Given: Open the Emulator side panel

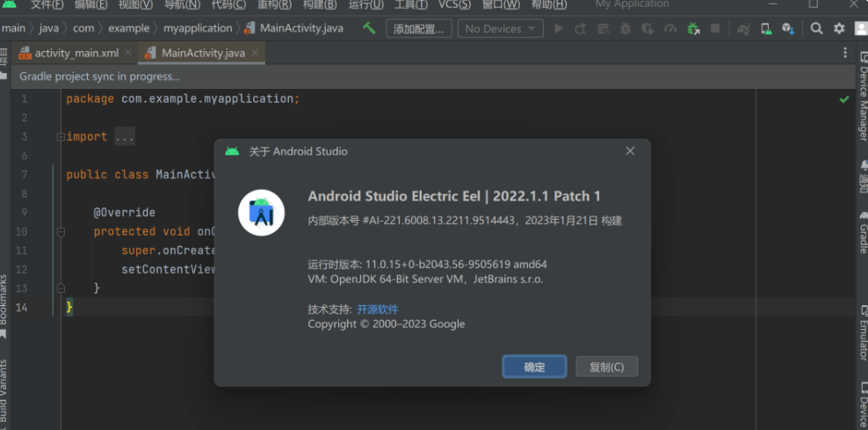Looking at the screenshot, I should [863, 333].
